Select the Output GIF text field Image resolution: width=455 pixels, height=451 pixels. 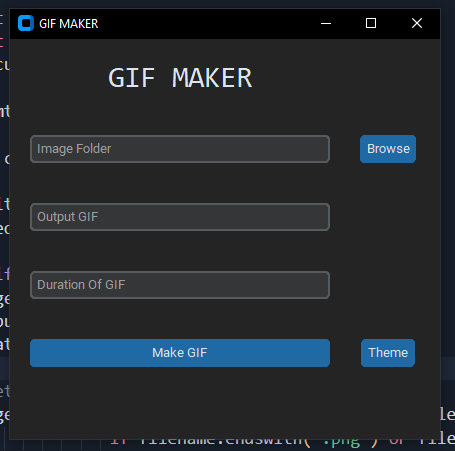[x=180, y=217]
